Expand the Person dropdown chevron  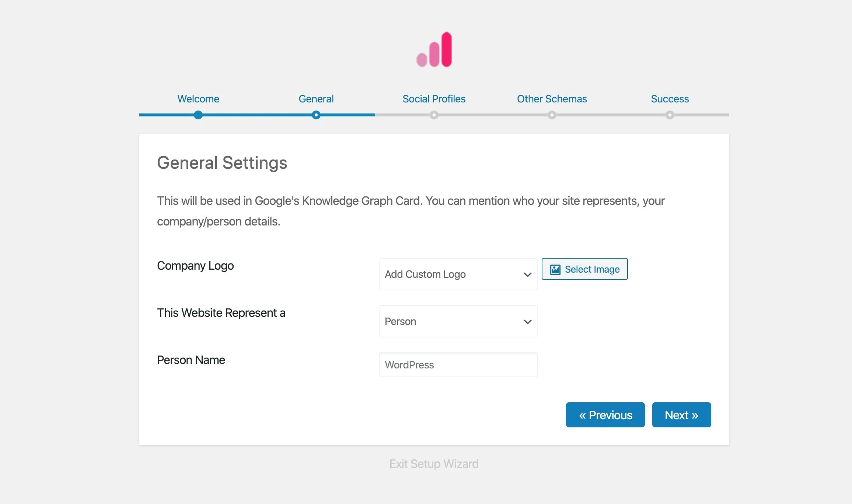[x=527, y=322]
